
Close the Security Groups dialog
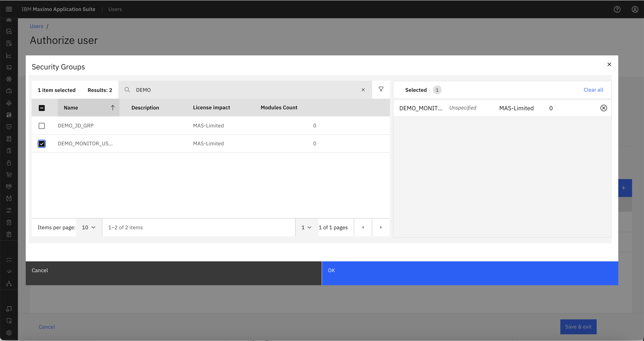(609, 64)
